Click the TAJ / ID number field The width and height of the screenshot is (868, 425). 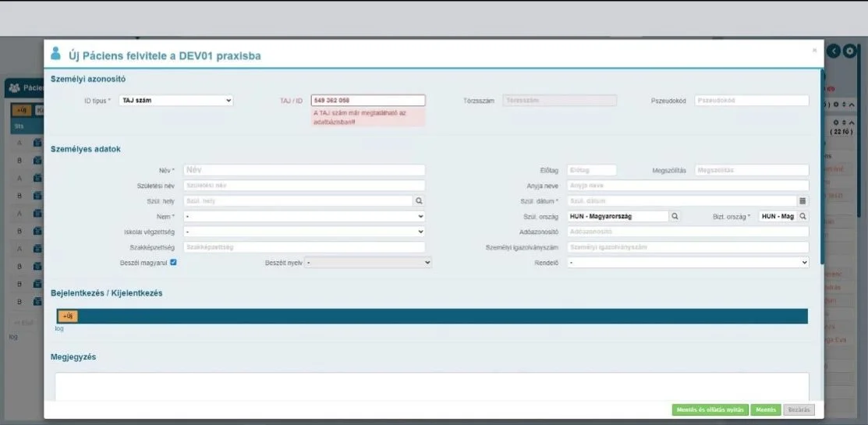coord(368,101)
